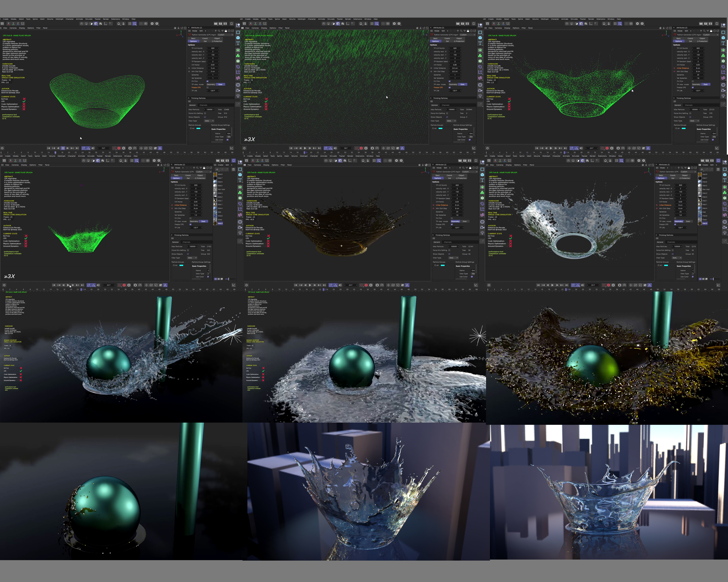This screenshot has width=728, height=582.
Task: Toggle Use Color checkbox in top-left Thinking Particles
Action: (x=228, y=140)
